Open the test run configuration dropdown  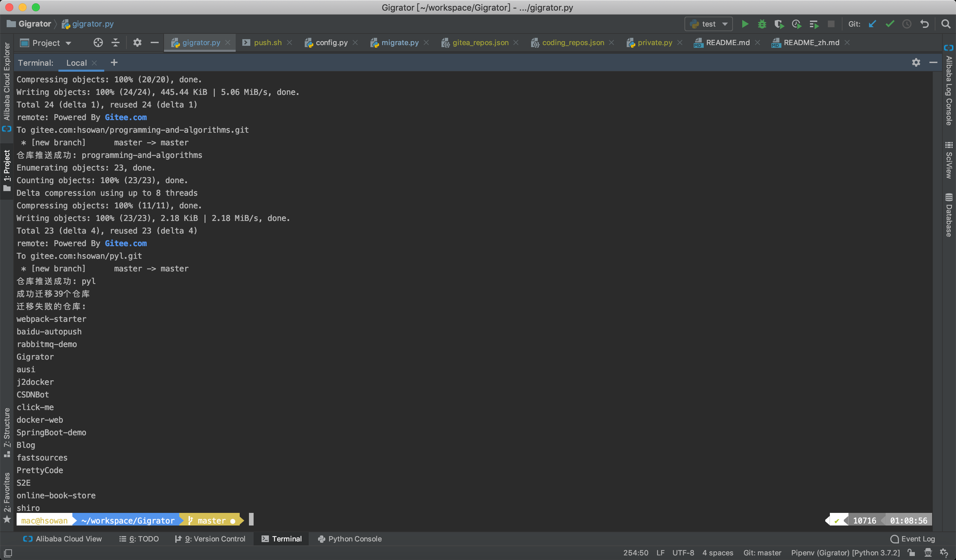pyautogui.click(x=708, y=24)
